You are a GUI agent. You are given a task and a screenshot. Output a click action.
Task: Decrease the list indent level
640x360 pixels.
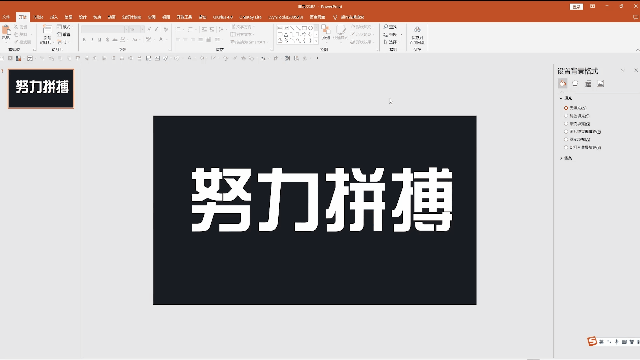point(204,29)
